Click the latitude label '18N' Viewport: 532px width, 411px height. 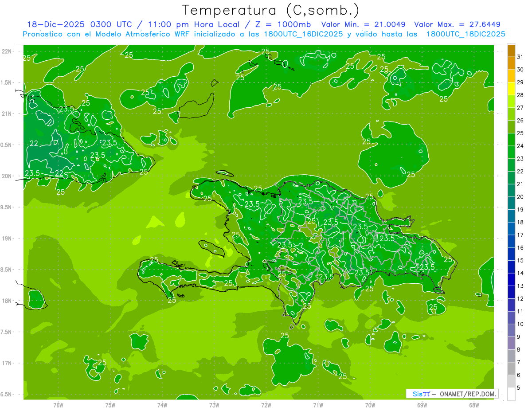tap(7, 301)
